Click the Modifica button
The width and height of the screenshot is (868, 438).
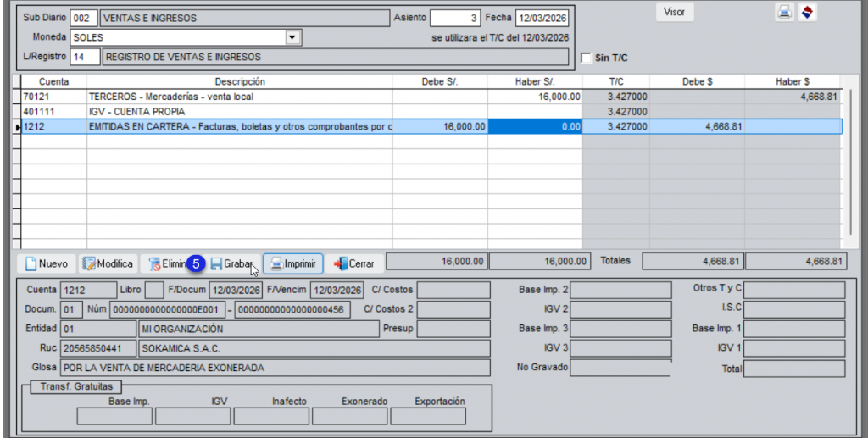tap(108, 263)
